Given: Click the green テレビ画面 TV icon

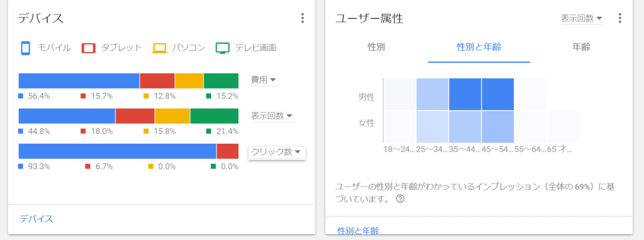Looking at the screenshot, I should (223, 48).
